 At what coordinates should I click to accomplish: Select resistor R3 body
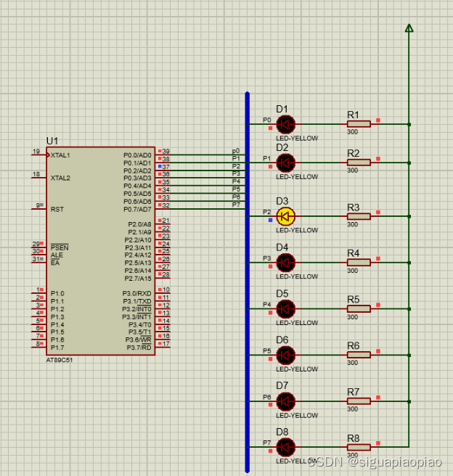click(x=359, y=216)
